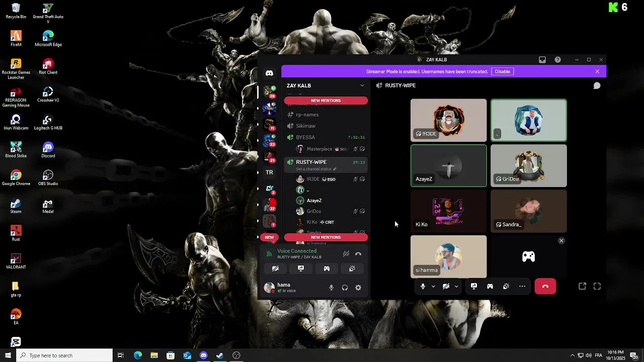
Task: Open the rp-names text channel
Action: (x=326, y=115)
